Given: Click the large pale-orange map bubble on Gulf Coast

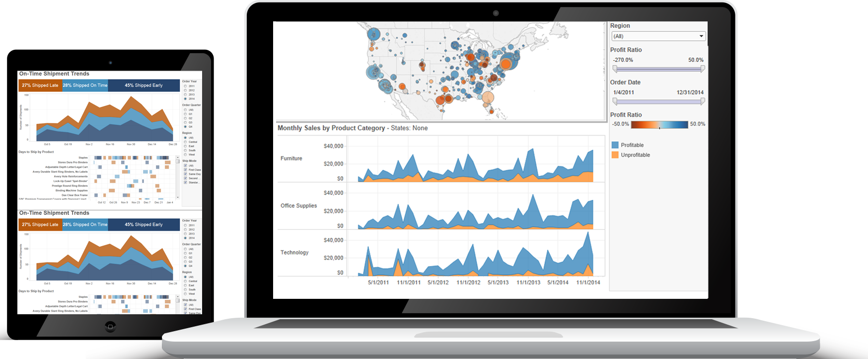Looking at the screenshot, I should click(x=488, y=98).
